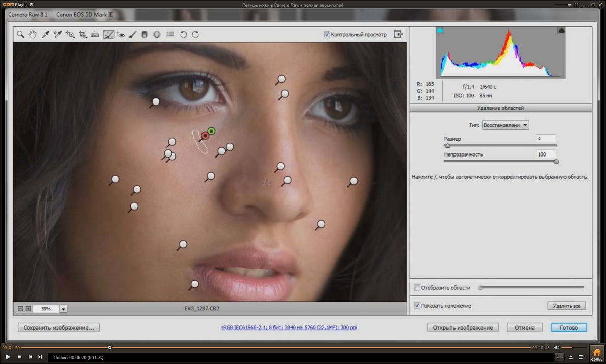The width and height of the screenshot is (606, 364).
Task: Open GOMlab home button
Action: point(597,353)
